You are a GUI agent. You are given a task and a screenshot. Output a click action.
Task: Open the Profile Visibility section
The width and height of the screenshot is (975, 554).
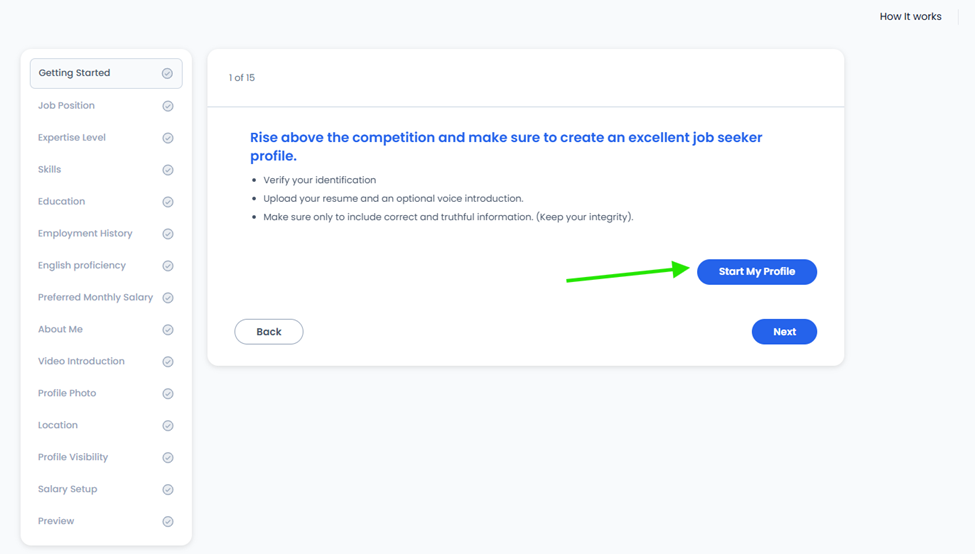point(106,457)
